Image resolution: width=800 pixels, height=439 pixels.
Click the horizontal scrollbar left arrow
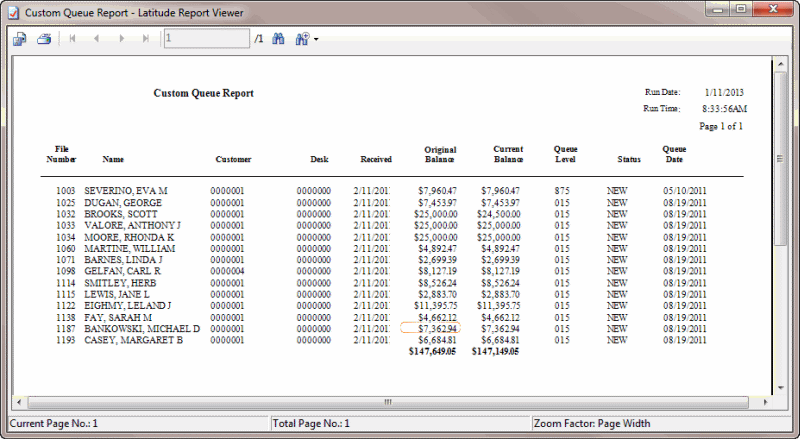19,402
